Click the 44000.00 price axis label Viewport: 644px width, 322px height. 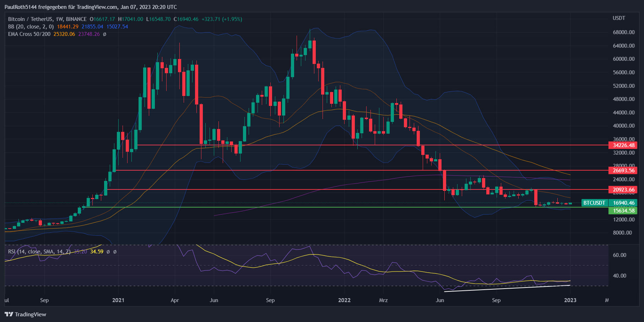[x=624, y=113]
